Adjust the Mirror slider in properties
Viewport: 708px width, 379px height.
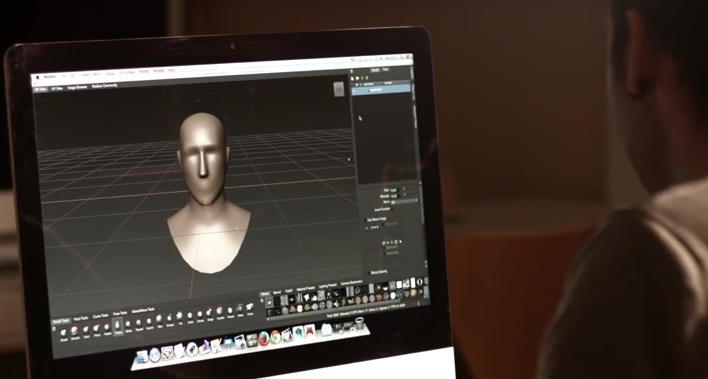click(405, 201)
